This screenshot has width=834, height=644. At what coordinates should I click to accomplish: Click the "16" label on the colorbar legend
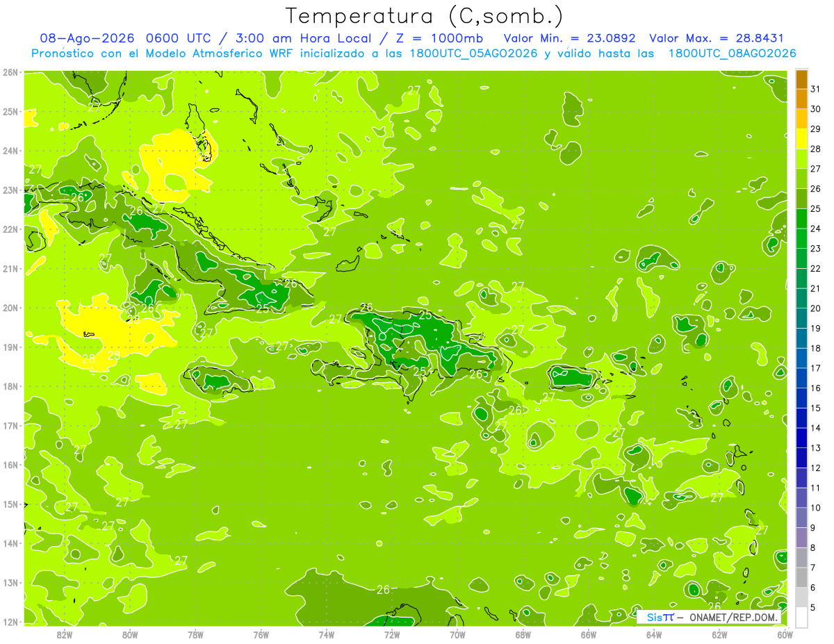[816, 388]
